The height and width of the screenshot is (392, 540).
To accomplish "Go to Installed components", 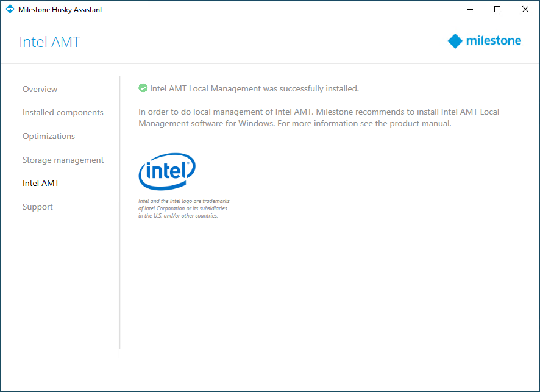I will (x=63, y=113).
